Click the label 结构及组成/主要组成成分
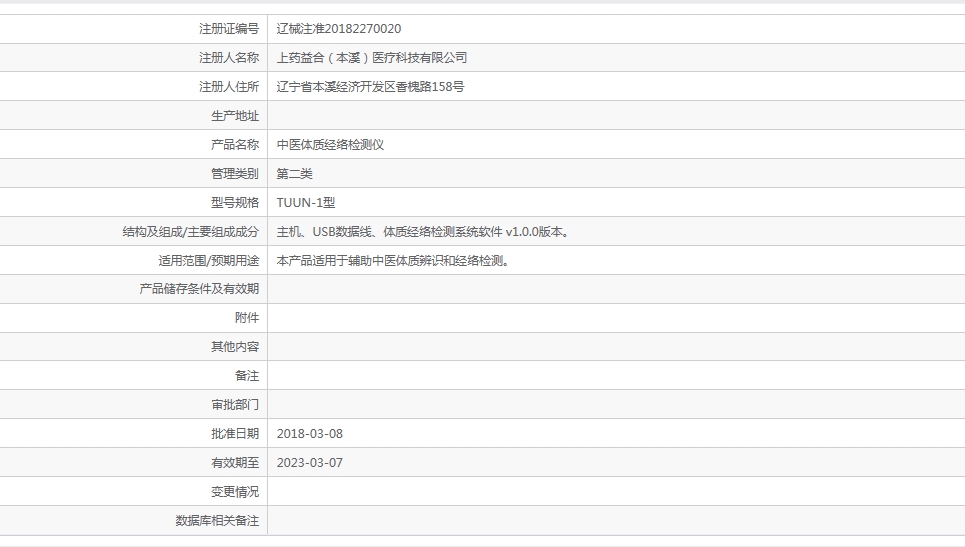Screen dimensions: 965x547 pos(191,232)
